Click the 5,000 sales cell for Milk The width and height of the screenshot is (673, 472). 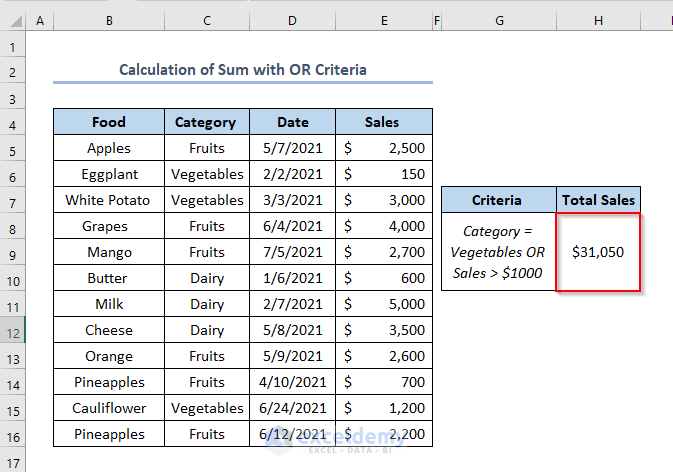384,304
